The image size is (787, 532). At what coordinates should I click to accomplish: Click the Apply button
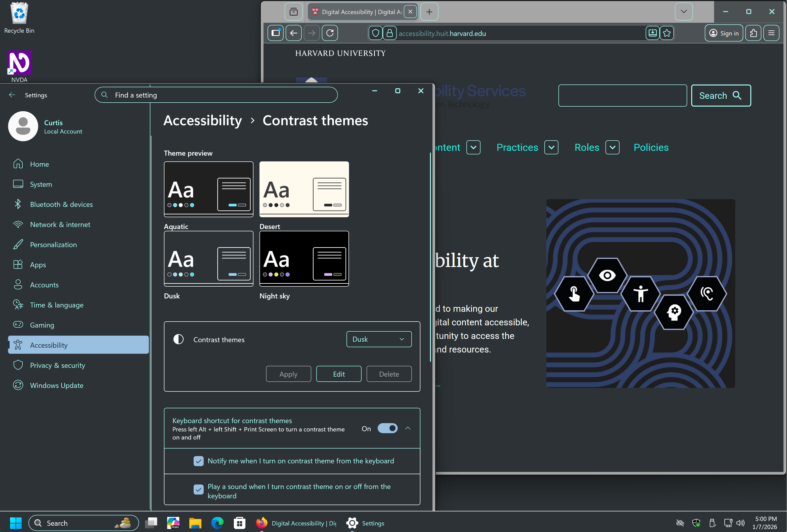pos(288,374)
